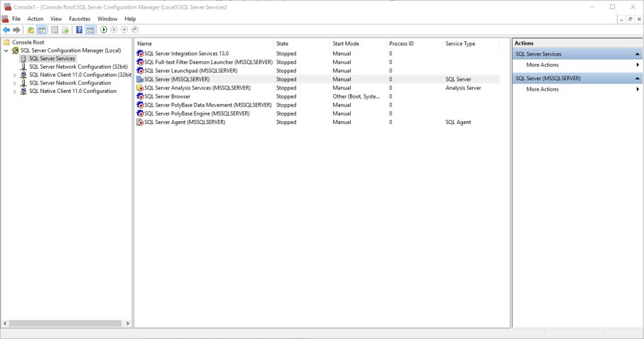Click Full-text Filter Daemon Launcher service icon
644x339 pixels.
[x=140, y=62]
